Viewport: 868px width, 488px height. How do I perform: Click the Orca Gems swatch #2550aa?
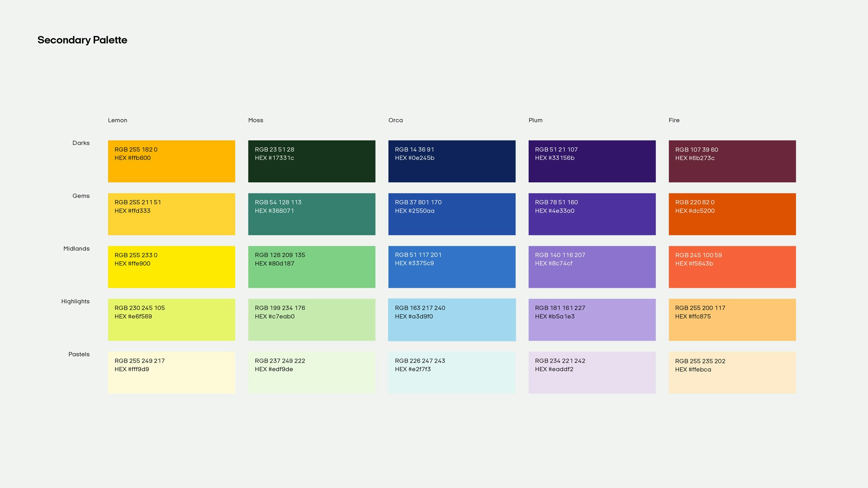[451, 214]
